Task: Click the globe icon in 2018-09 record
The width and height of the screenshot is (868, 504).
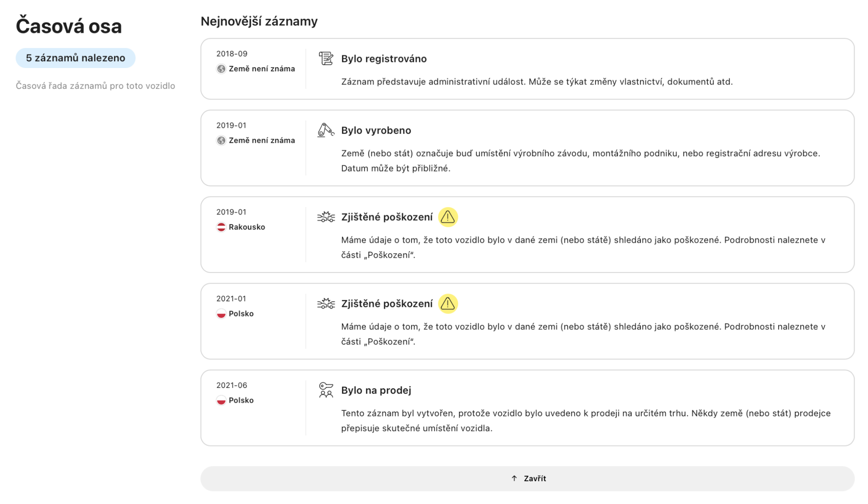Action: 221,69
